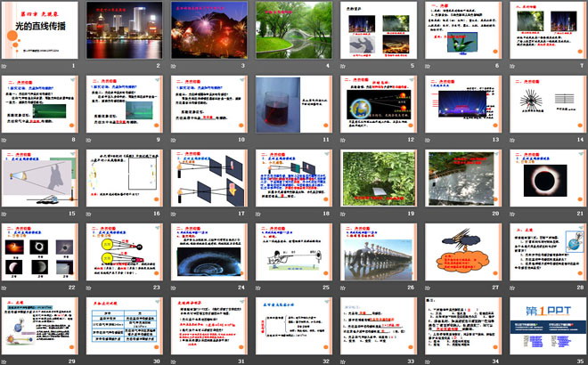Click the animation star under slide 23
This screenshot has width=588, height=365.
(89, 288)
